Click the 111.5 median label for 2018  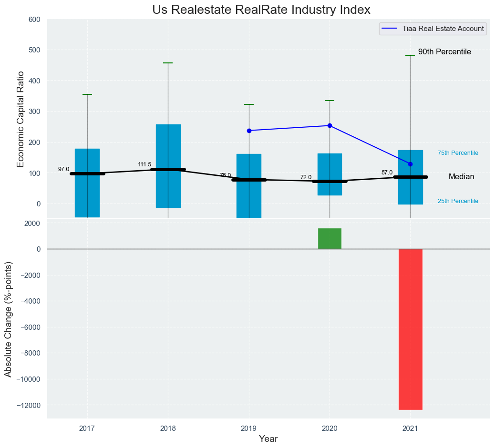coord(144,165)
